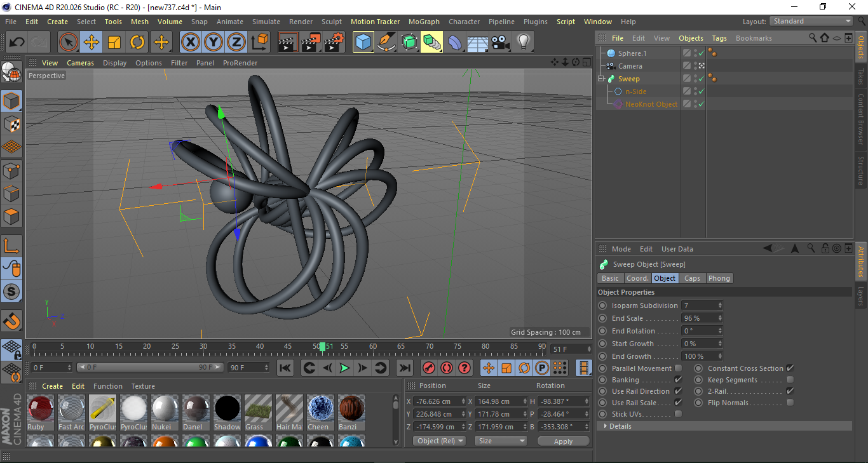Switch to the Coord. tab
868x463 pixels.
click(x=637, y=278)
